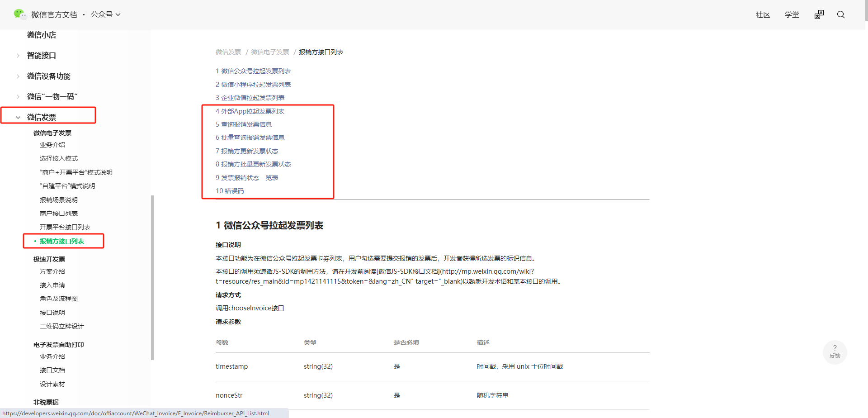Open the 反馈 feedback button

click(835, 352)
